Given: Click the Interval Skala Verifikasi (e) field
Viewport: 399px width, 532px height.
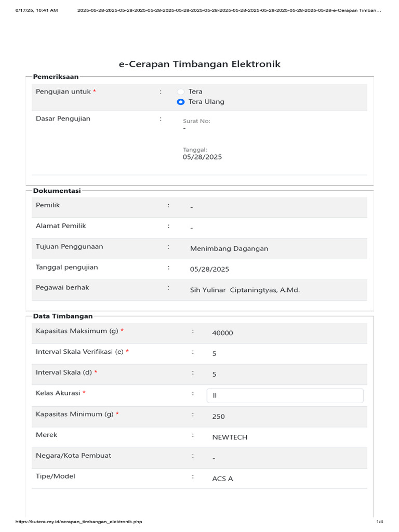Looking at the screenshot, I should pos(285,353).
